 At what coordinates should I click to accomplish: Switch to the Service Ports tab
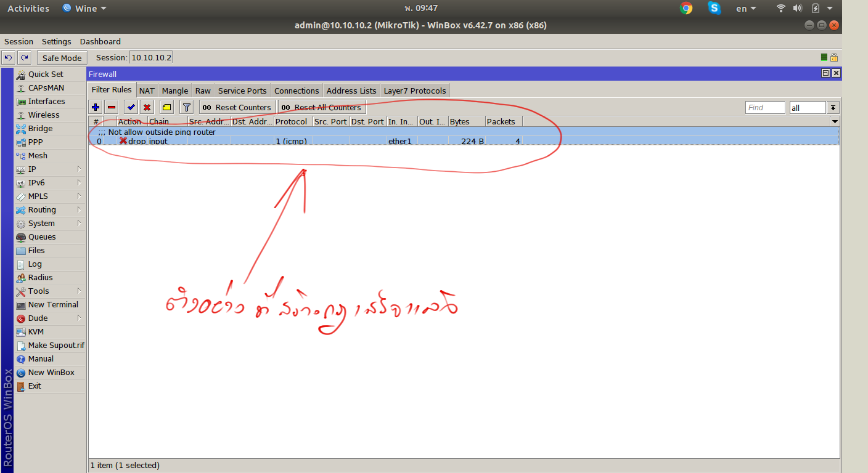pyautogui.click(x=242, y=91)
